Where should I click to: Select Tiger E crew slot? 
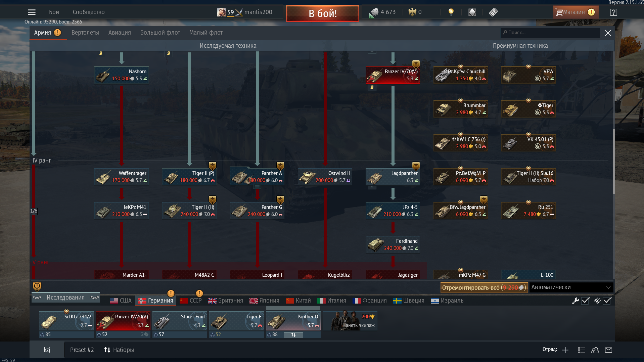point(236,321)
